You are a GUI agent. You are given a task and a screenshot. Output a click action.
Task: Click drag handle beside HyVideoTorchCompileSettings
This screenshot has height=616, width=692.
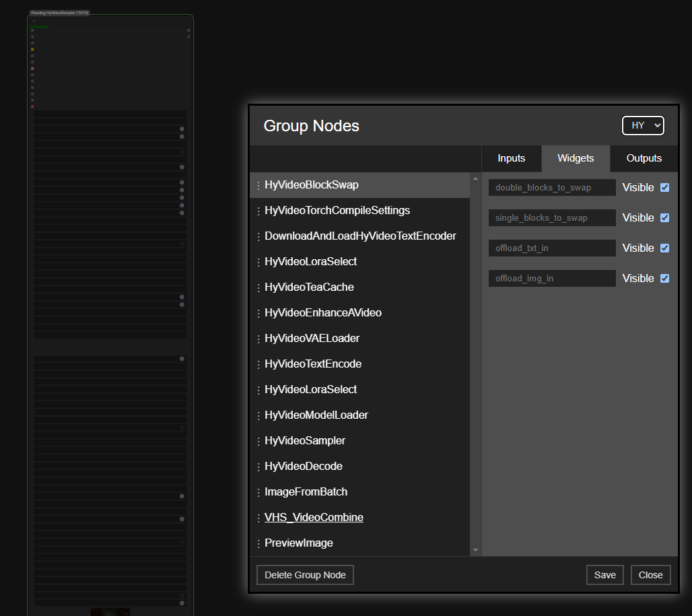[x=258, y=211]
